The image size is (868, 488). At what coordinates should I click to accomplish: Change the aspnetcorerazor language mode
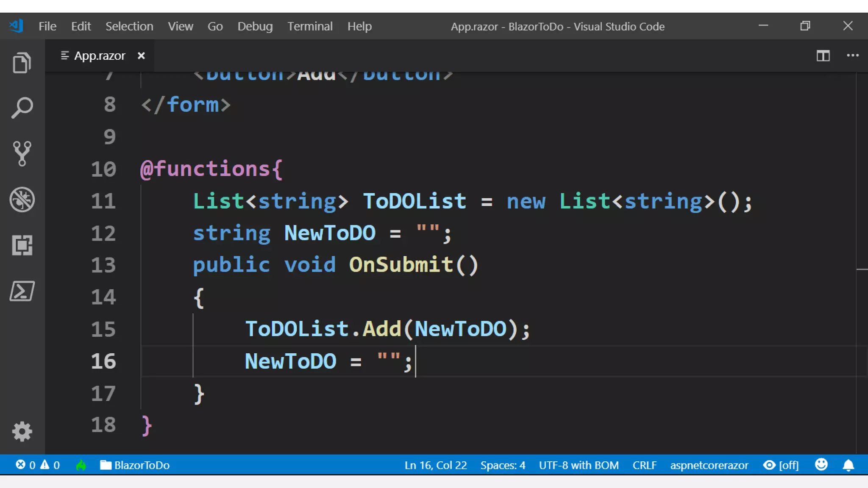709,465
